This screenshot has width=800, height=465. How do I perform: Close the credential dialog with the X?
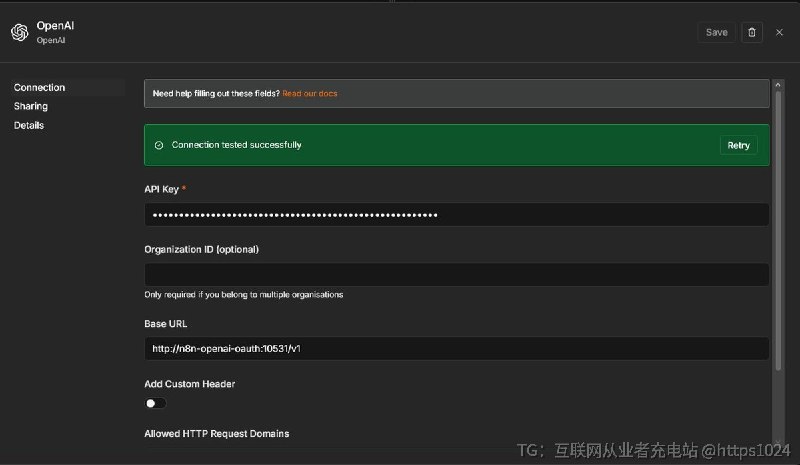[x=779, y=32]
